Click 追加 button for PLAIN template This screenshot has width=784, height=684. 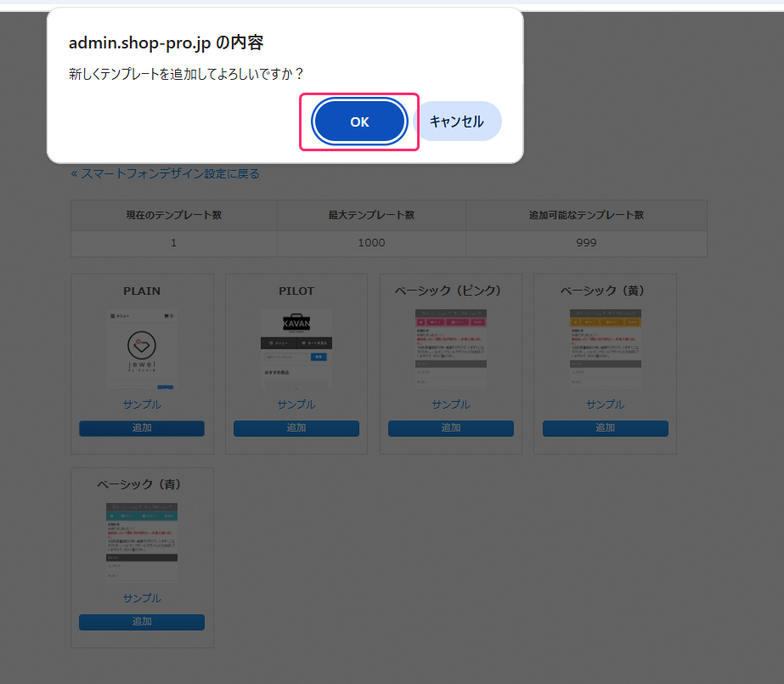pyautogui.click(x=142, y=428)
